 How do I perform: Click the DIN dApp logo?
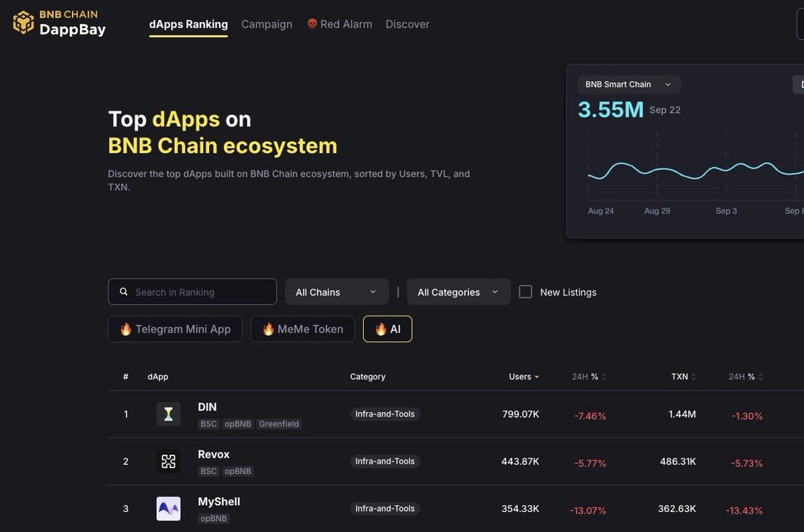(x=168, y=414)
